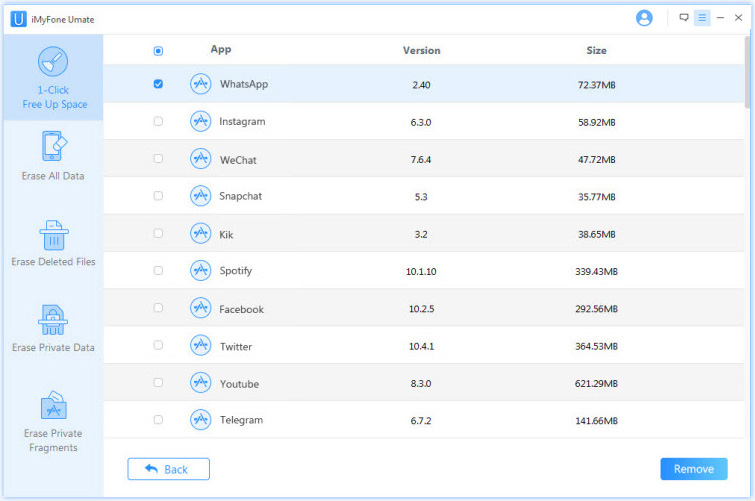This screenshot has width=755, height=501.
Task: Click the Size column header
Action: [596, 51]
